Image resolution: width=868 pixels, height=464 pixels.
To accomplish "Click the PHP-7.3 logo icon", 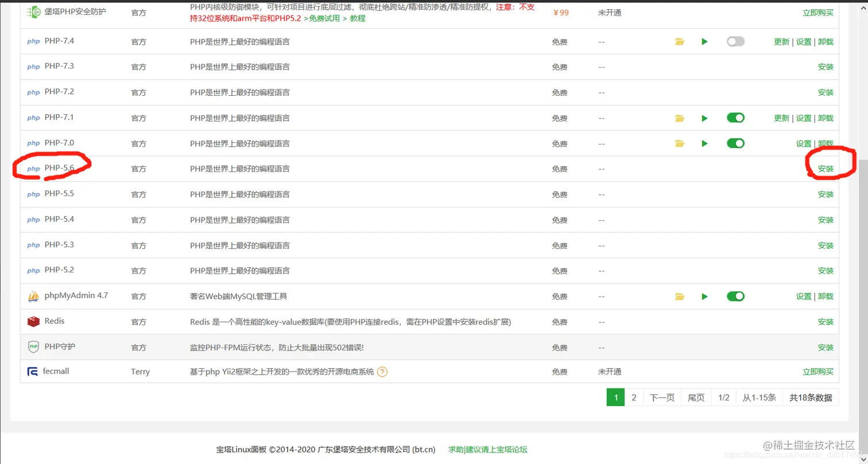I will [33, 67].
